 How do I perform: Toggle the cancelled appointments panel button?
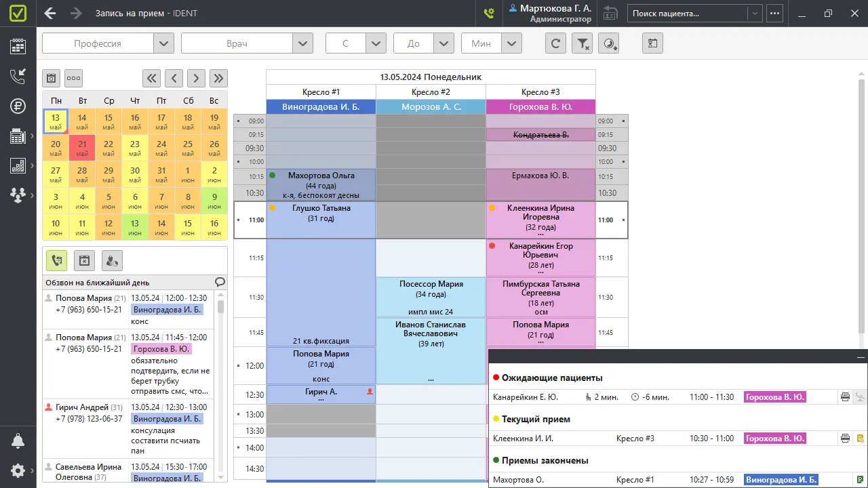click(84, 260)
